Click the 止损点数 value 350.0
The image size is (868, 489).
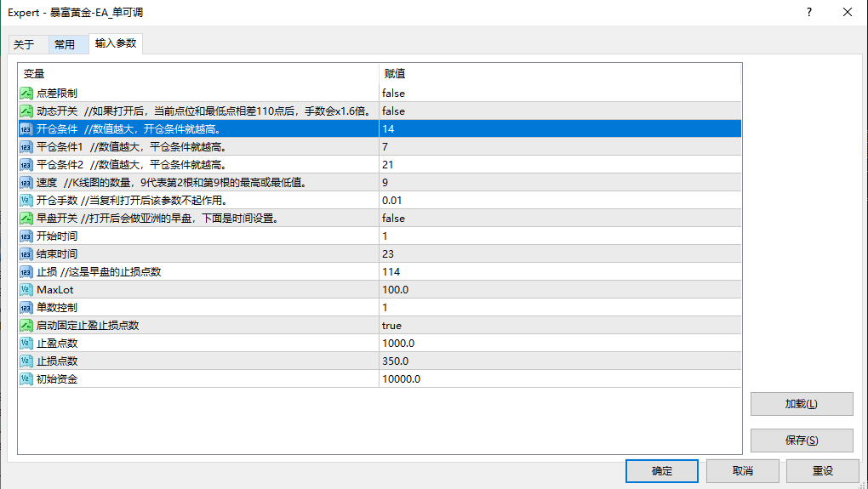396,361
